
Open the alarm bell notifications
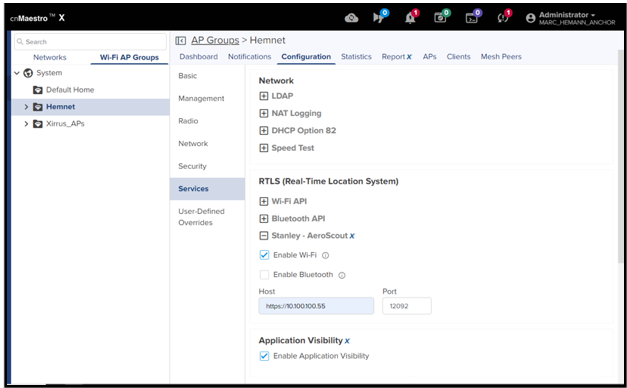(x=410, y=18)
